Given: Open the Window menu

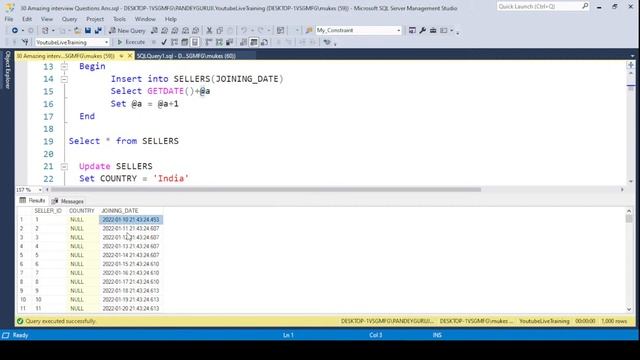Looking at the screenshot, I should coord(145,19).
